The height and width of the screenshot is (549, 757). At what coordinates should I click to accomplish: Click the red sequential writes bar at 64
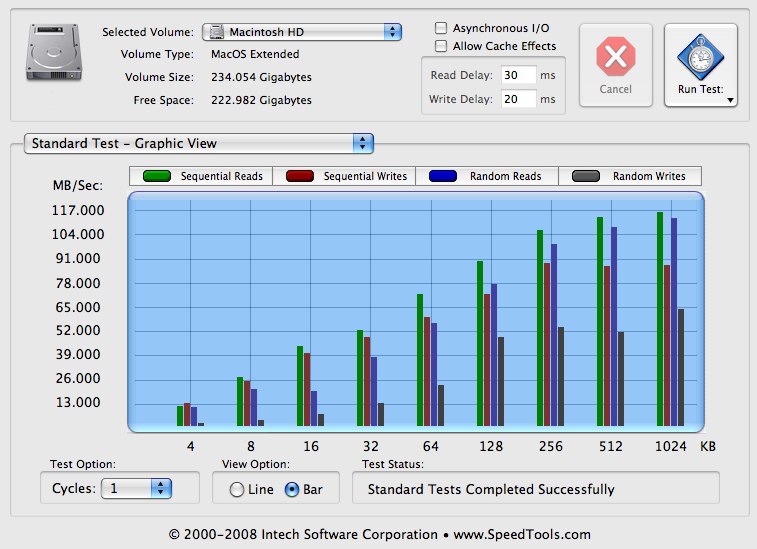(427, 371)
